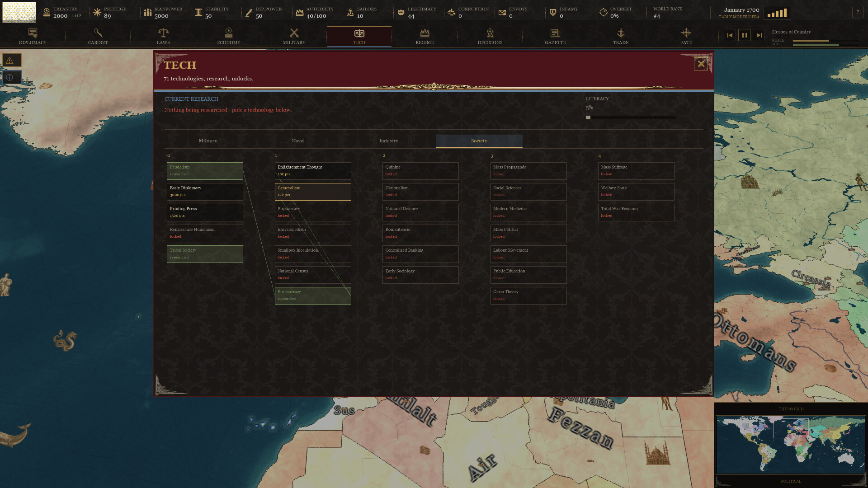
Task: Research Printing Press technology
Action: [205, 212]
